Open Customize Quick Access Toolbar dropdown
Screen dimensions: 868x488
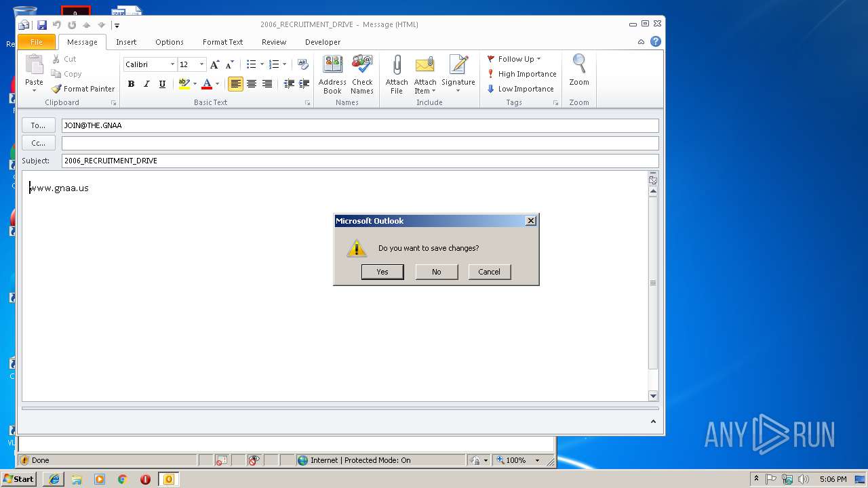coord(117,25)
